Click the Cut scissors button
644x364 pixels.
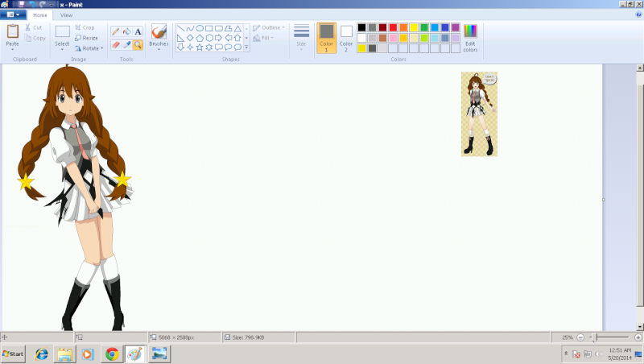pyautogui.click(x=33, y=27)
